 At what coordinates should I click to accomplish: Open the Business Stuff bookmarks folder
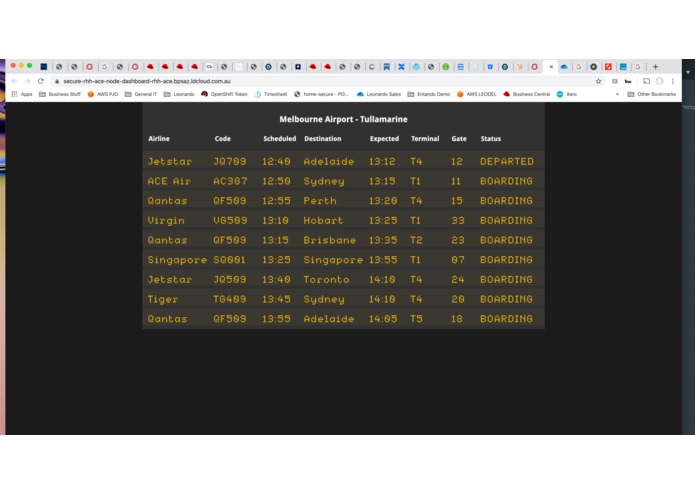(60, 94)
